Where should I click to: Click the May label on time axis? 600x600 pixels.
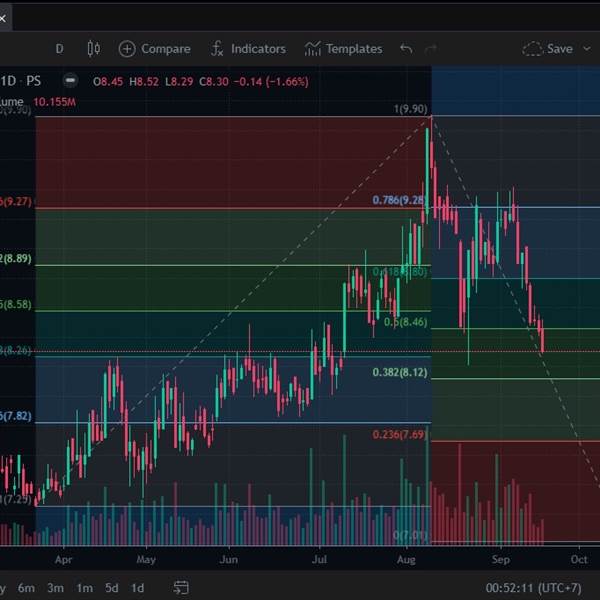[x=146, y=559]
